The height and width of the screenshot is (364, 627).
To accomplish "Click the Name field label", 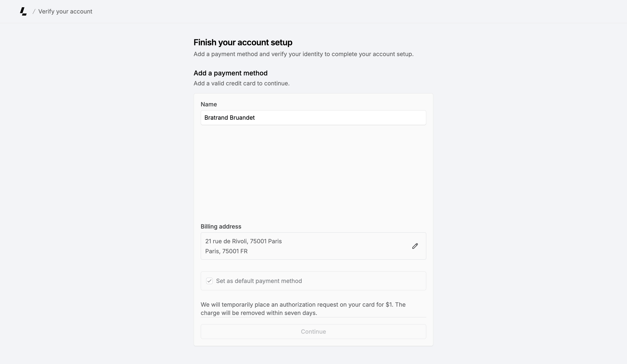I will coord(208,104).
